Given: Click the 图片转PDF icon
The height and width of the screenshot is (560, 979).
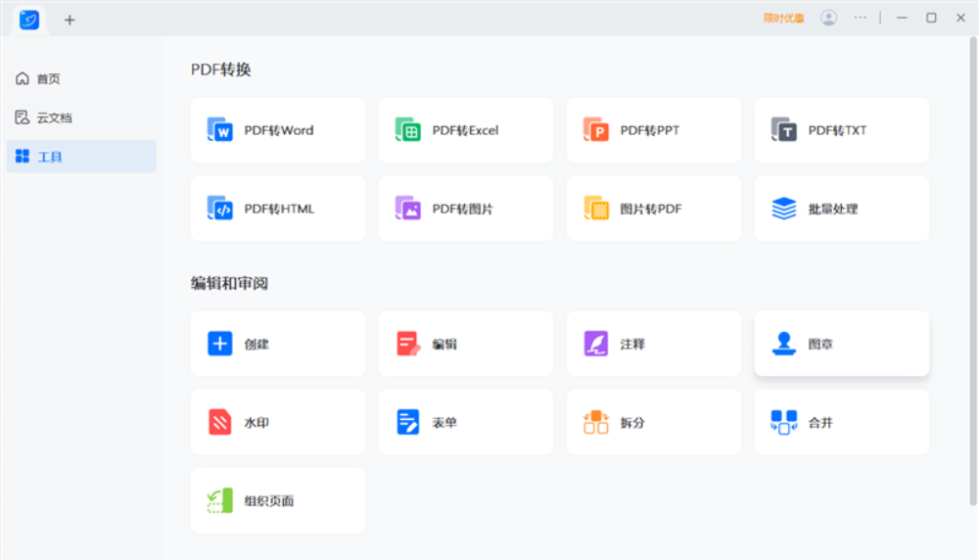Looking at the screenshot, I should point(596,209).
